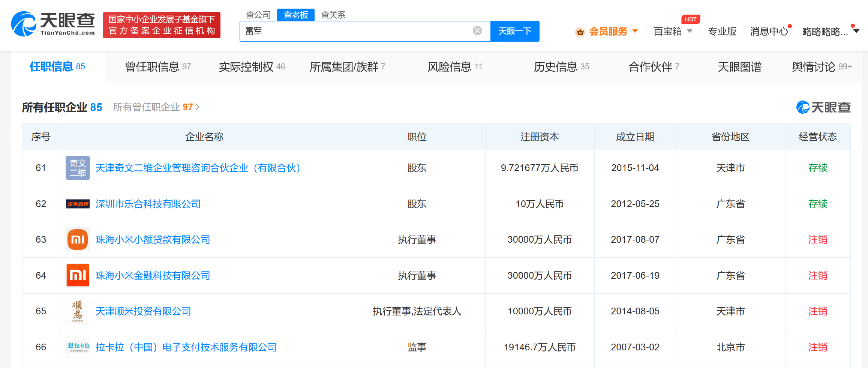Select the 风险信息 tab
Image resolution: width=868 pixels, height=368 pixels.
[x=454, y=67]
